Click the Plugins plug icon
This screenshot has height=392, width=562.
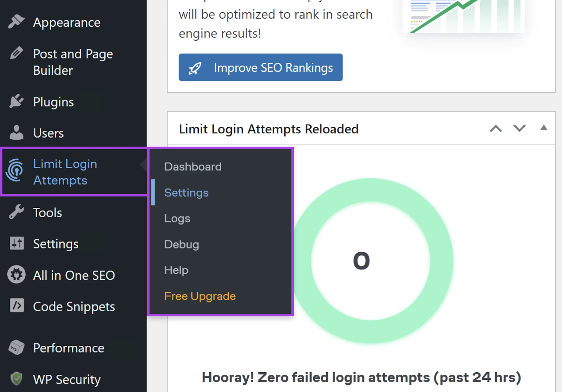[x=17, y=101]
